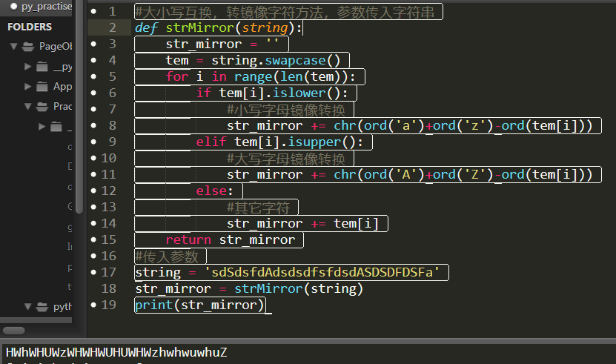This screenshot has height=364, width=616.
Task: Click the PageOl root folder icon
Action: pos(28,47)
